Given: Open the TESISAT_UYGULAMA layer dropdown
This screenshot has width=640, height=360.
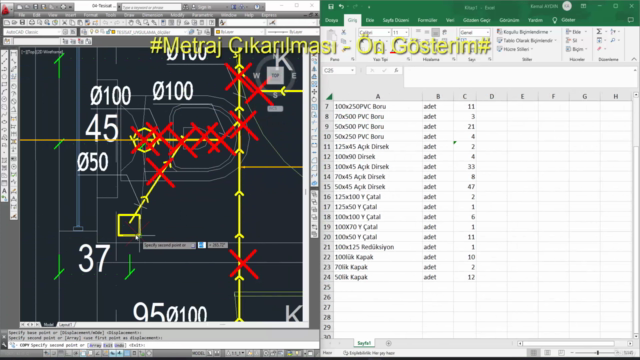Looking at the screenshot, I should 186,32.
